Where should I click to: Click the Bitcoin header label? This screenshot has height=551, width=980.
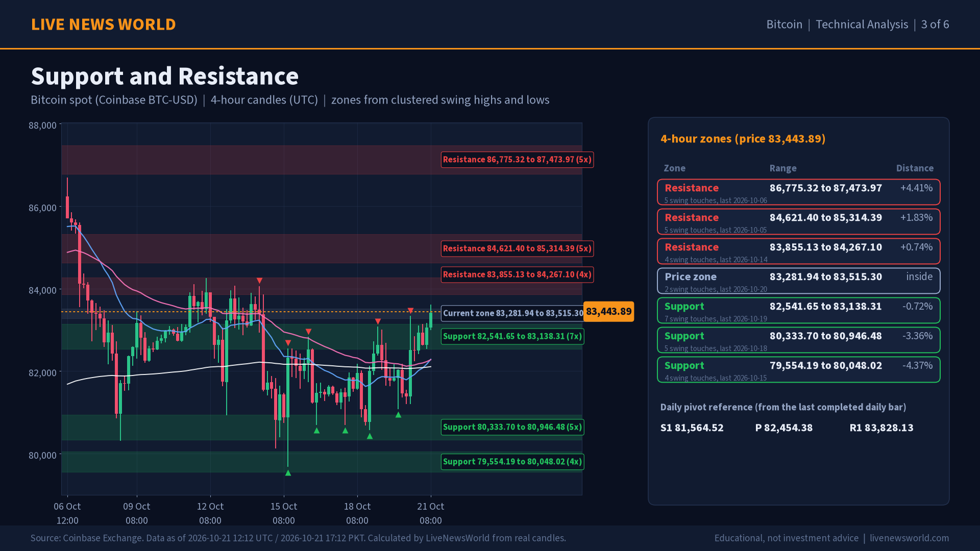(784, 24)
